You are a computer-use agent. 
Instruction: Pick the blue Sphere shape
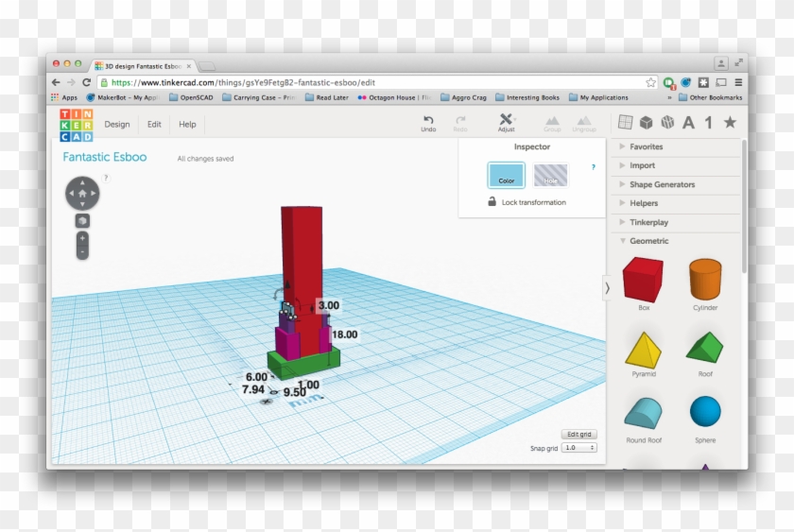[x=705, y=412]
